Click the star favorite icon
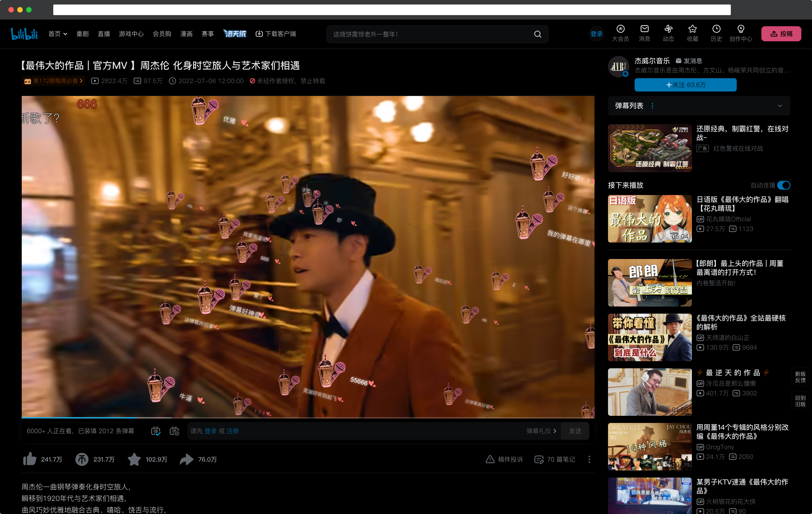This screenshot has height=514, width=812. (134, 459)
